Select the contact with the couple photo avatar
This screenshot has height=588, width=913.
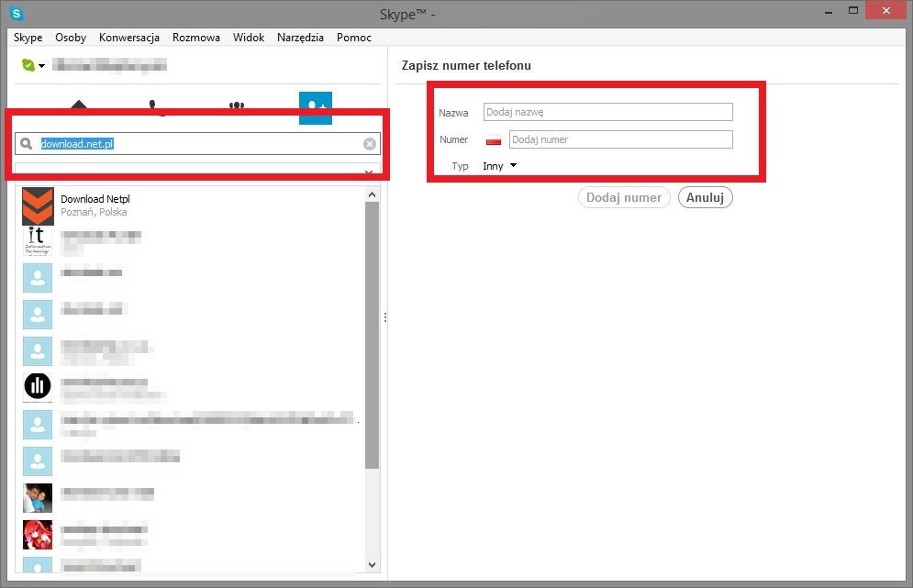tap(38, 498)
